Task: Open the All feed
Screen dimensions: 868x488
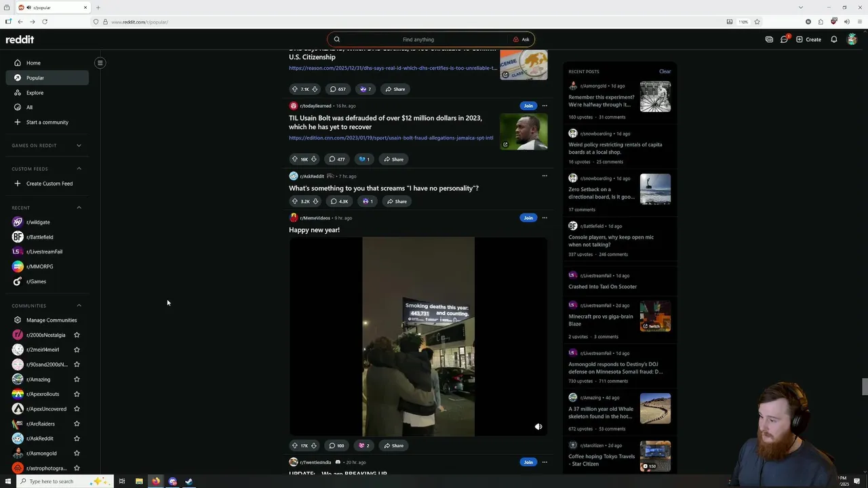Action: coord(47,107)
